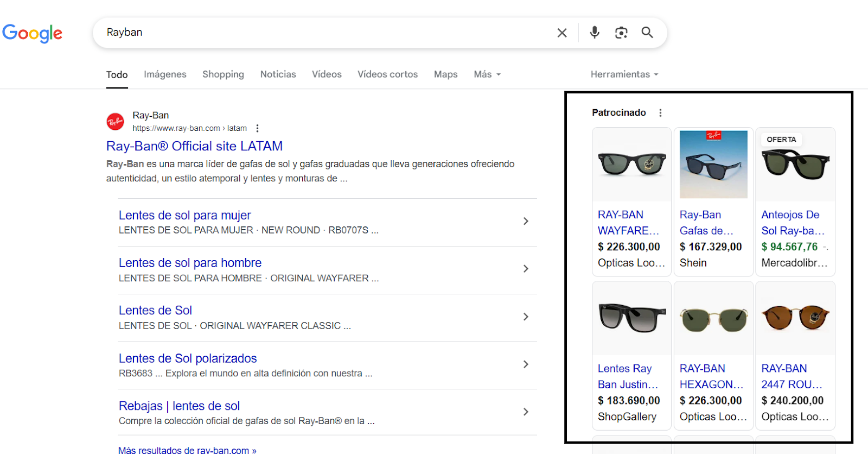The height and width of the screenshot is (454, 868).
Task: Open the Maps tab
Action: (x=446, y=74)
